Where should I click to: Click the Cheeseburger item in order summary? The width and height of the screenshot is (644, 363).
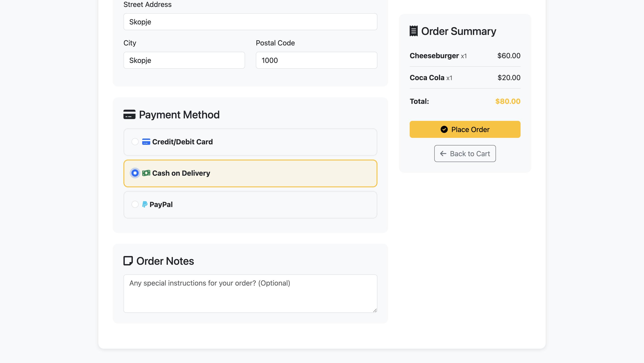(434, 56)
